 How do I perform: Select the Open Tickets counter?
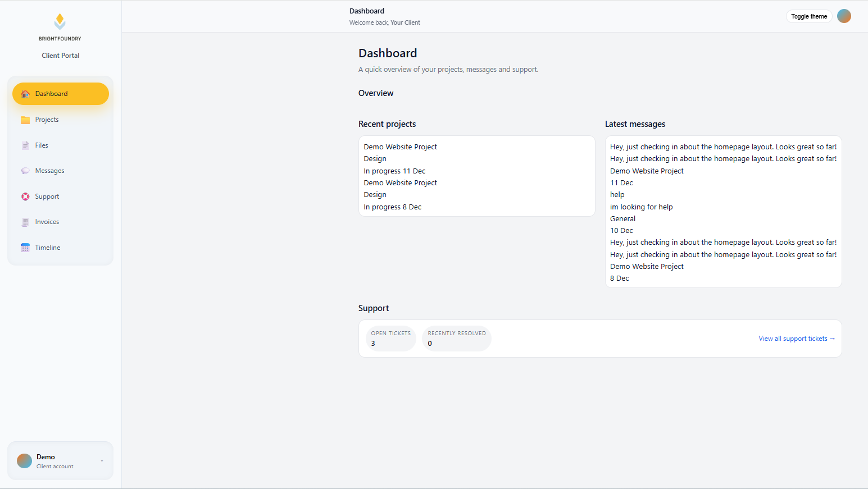[x=391, y=339]
